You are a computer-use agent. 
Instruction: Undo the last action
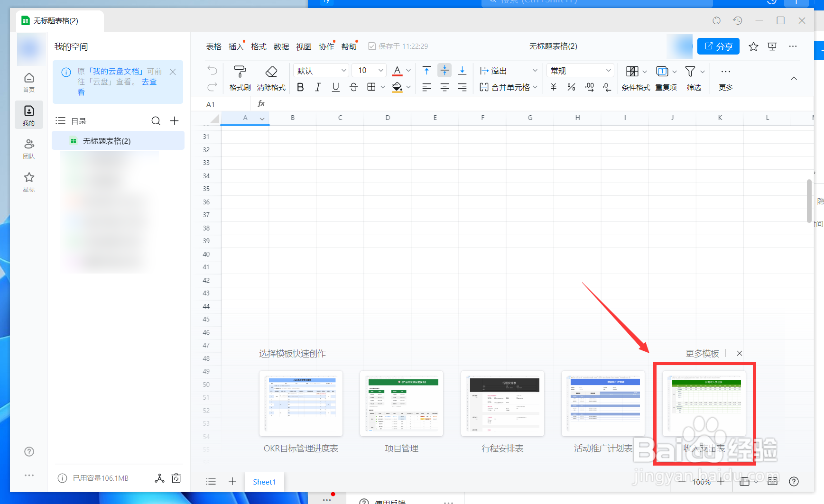(x=212, y=71)
